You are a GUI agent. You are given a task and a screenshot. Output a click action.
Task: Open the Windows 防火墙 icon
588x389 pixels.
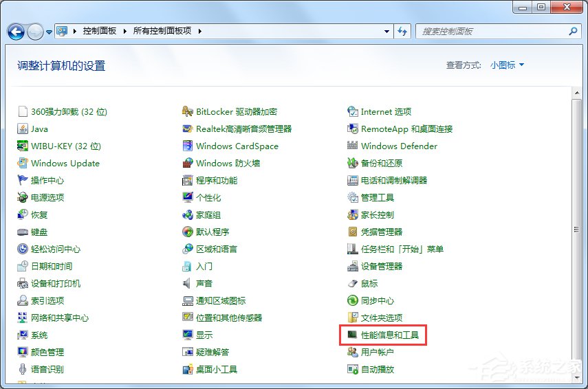188,163
